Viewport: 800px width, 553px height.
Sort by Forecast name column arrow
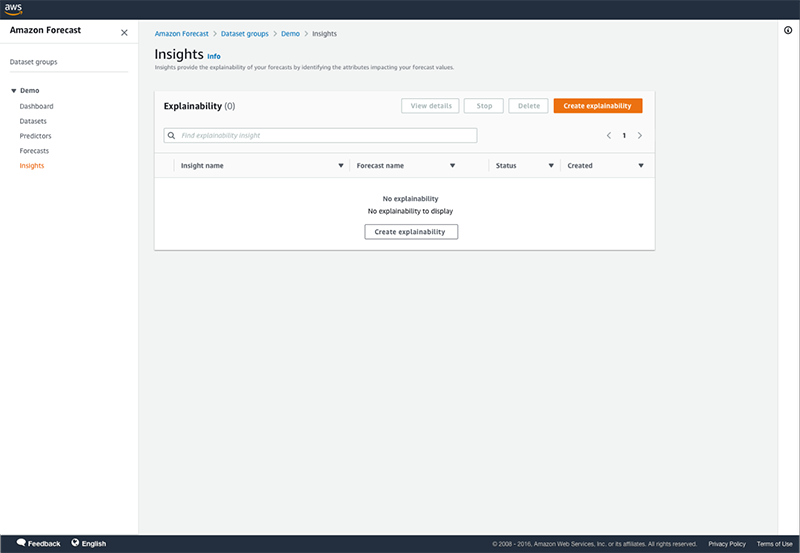coord(452,166)
